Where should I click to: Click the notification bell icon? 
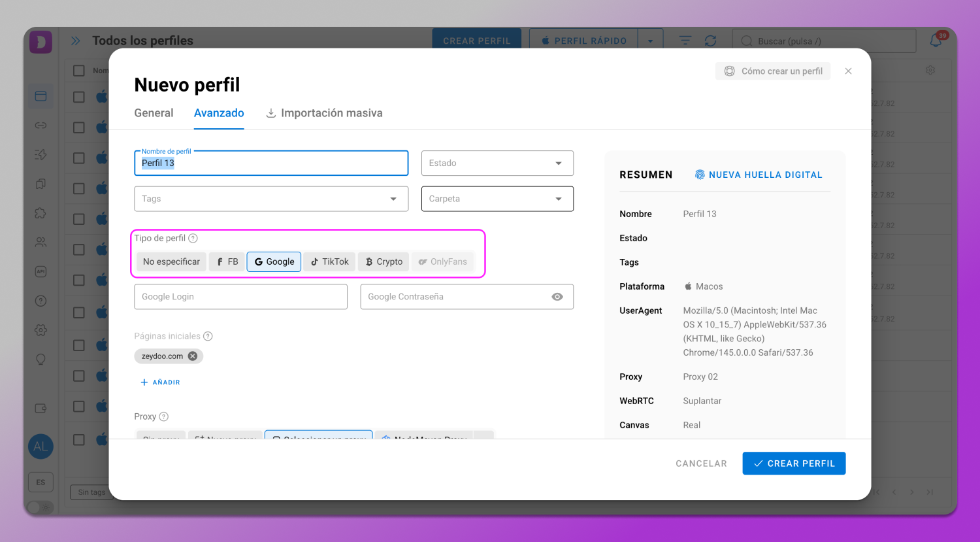(x=936, y=41)
